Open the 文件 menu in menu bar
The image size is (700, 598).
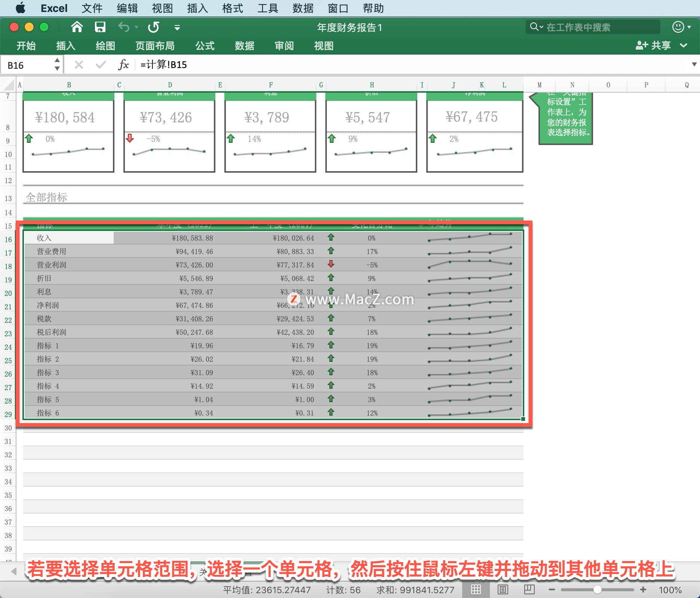click(x=92, y=8)
